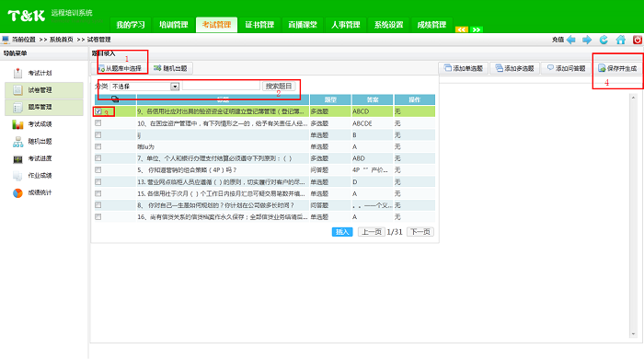Click the 保存并生成 toolbar button
The height and width of the screenshot is (360, 644).
[x=617, y=68]
